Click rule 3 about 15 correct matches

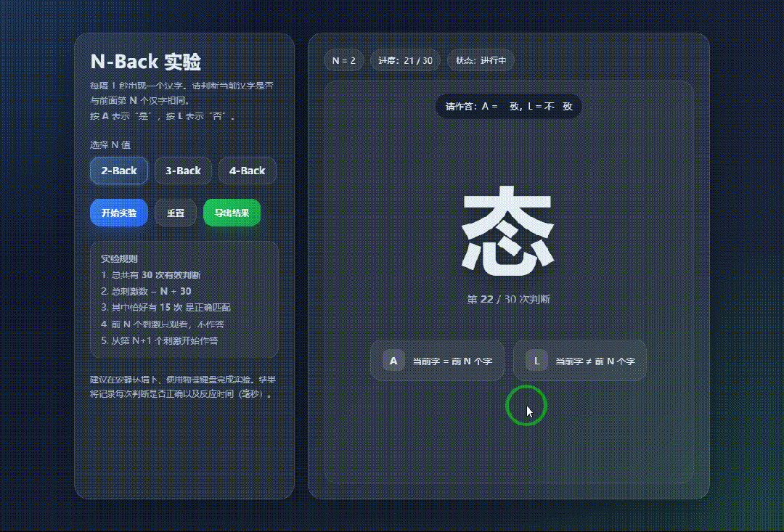click(x=166, y=307)
